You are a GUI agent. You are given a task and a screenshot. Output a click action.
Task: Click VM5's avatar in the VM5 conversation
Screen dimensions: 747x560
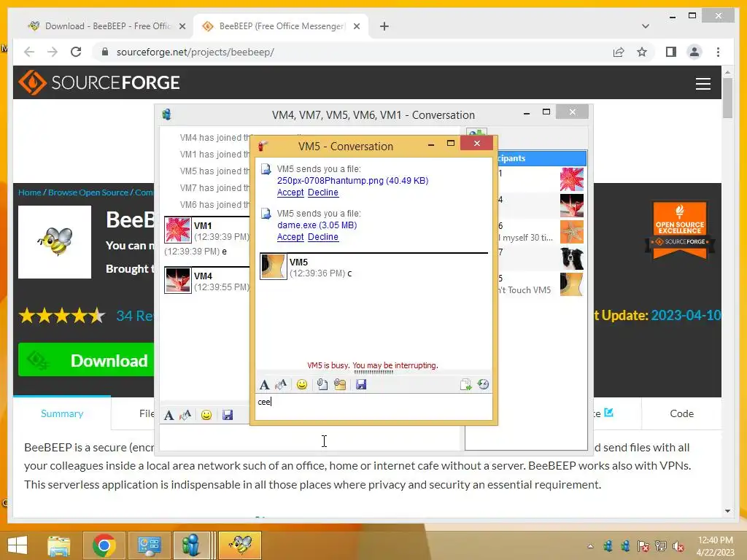point(273,266)
